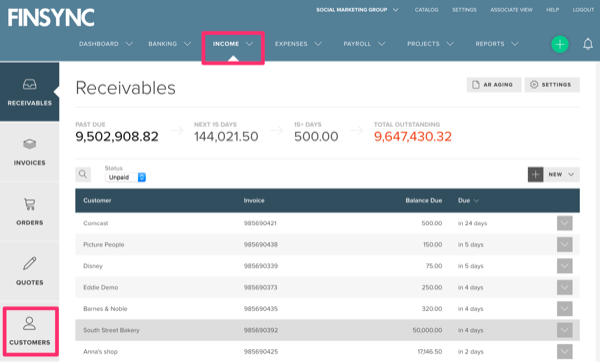Open the Expenses menu
This screenshot has width=600, height=362.
click(x=298, y=44)
